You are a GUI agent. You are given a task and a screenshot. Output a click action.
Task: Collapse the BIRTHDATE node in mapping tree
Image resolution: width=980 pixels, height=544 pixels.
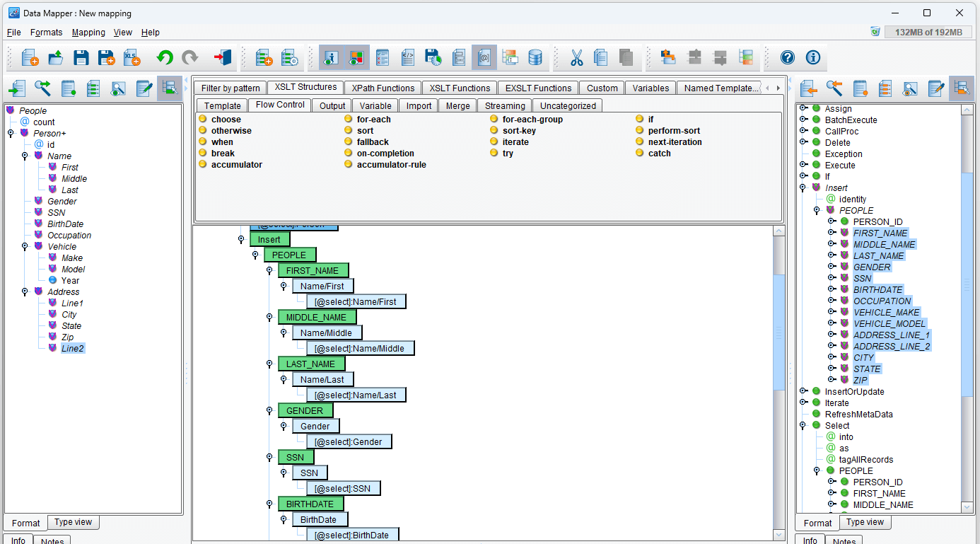tap(269, 504)
